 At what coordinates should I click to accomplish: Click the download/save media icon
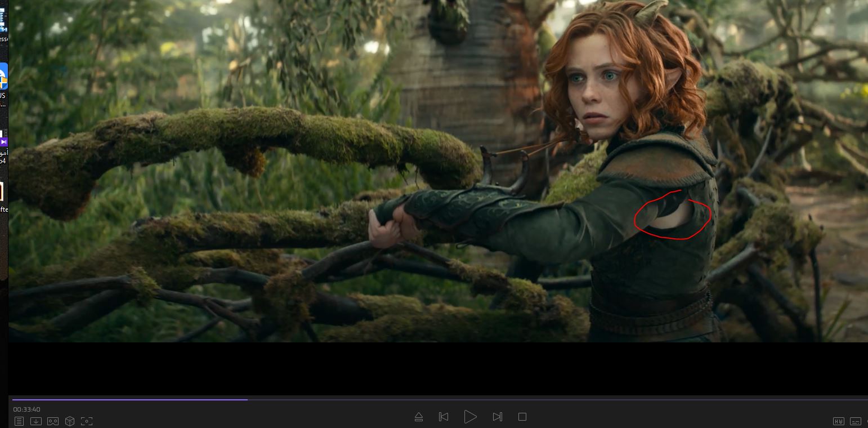click(x=36, y=421)
